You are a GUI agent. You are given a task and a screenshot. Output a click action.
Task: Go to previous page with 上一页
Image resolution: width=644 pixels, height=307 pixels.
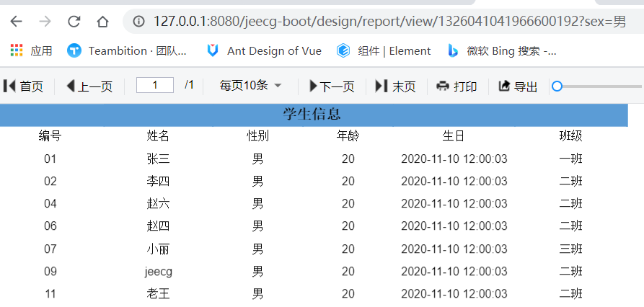click(89, 86)
